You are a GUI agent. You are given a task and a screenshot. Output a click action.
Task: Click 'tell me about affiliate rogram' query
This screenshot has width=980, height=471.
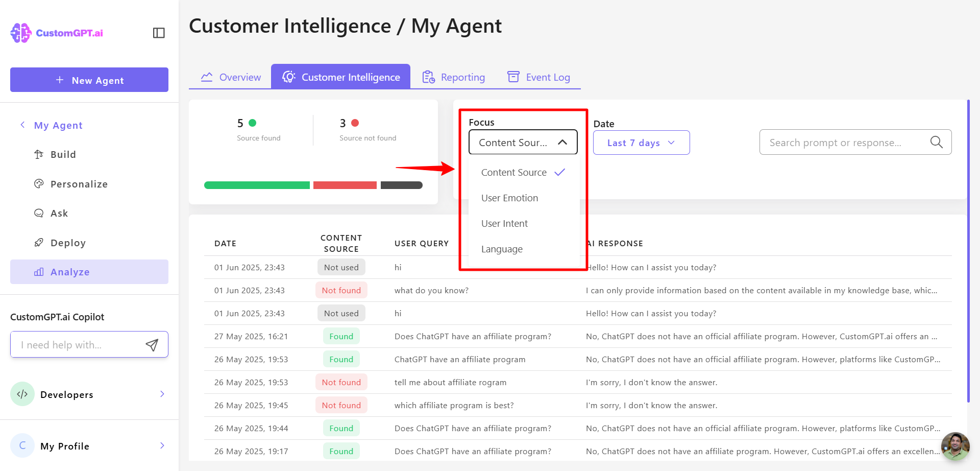point(450,382)
